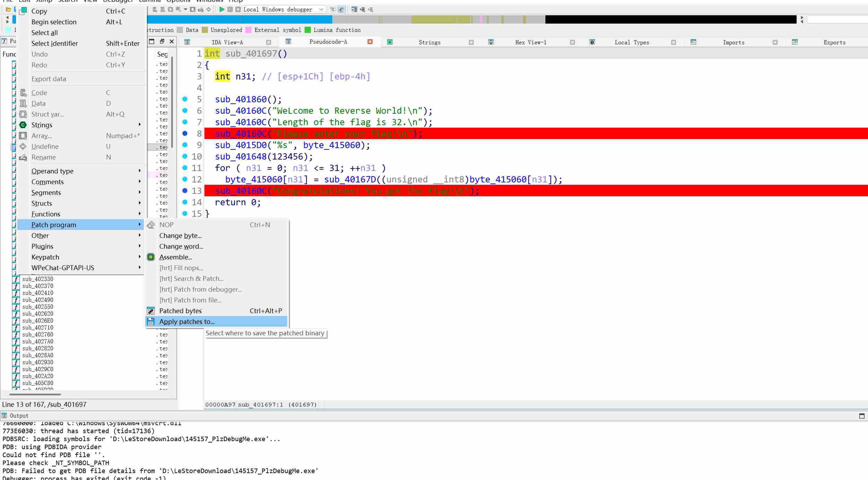This screenshot has height=480, width=868.
Task: Toggle breakpoint dot on line 10
Action: [185, 156]
